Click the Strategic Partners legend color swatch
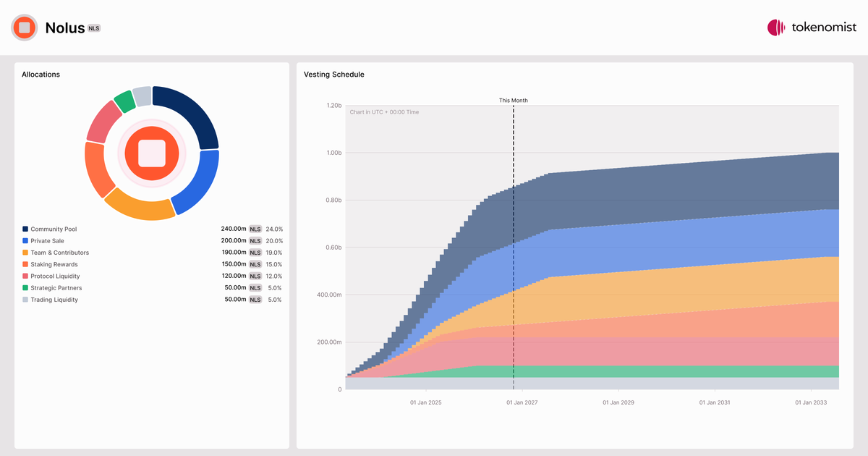 point(25,288)
